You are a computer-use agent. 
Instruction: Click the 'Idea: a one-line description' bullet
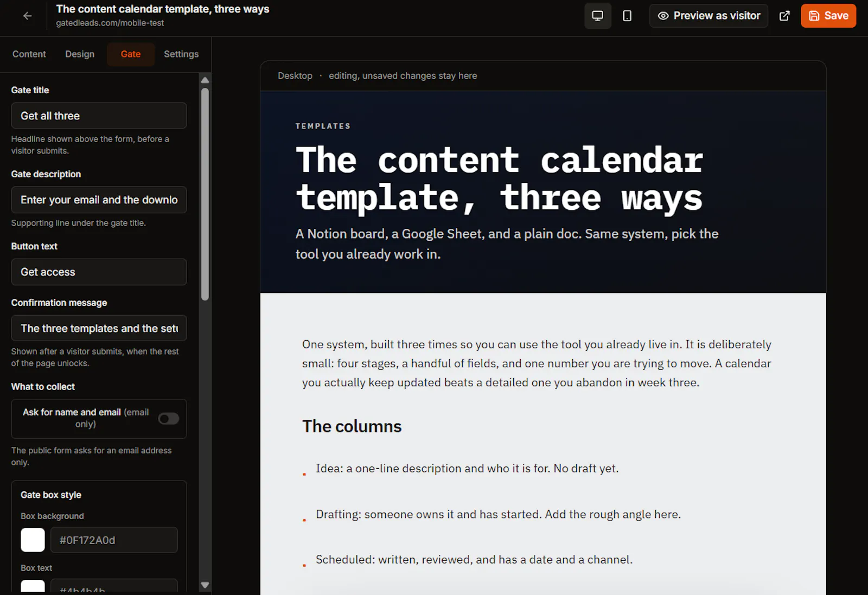coord(467,469)
